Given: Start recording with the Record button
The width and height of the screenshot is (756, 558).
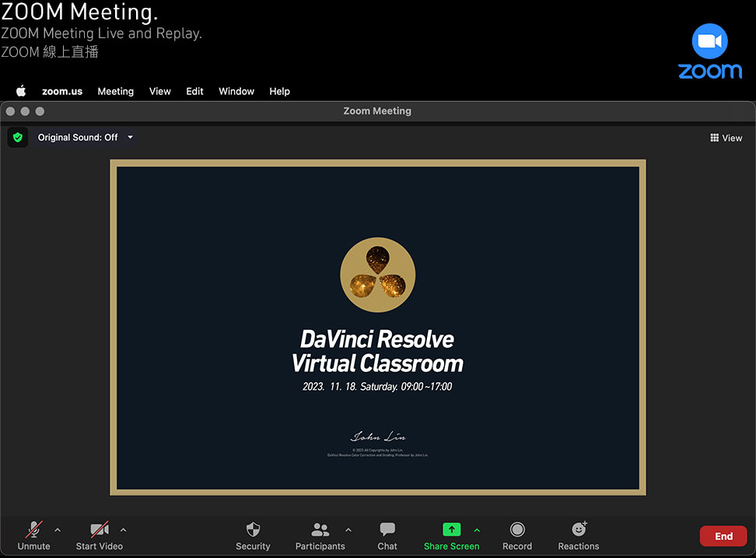Looking at the screenshot, I should click(517, 535).
